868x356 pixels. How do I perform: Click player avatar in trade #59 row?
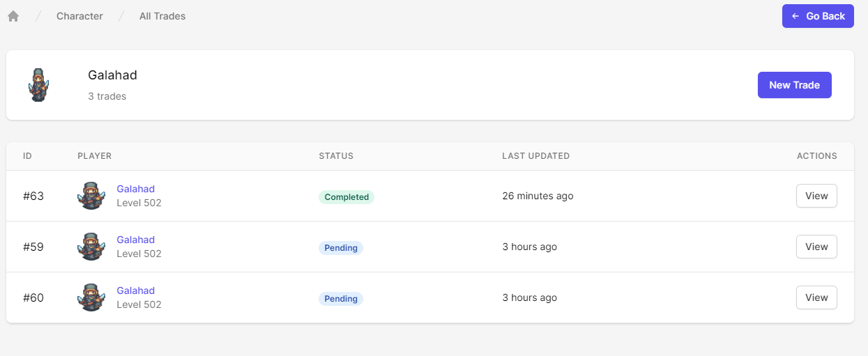(91, 247)
